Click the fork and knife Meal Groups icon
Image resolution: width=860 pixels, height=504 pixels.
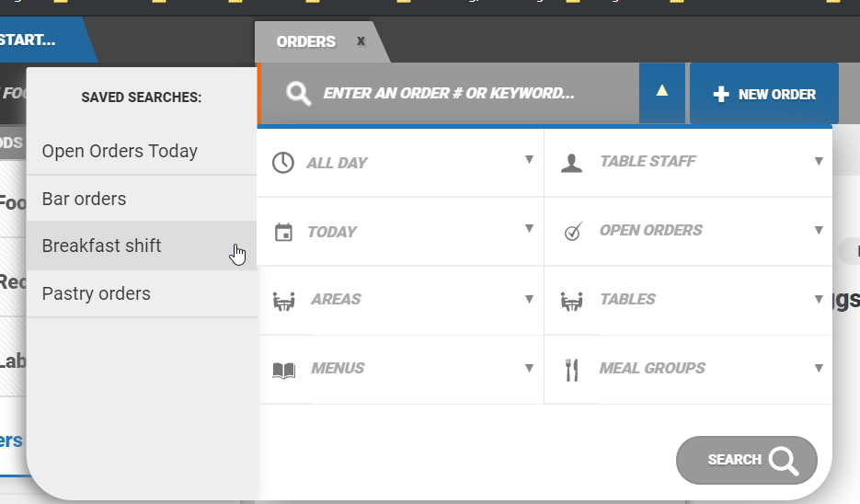571,370
